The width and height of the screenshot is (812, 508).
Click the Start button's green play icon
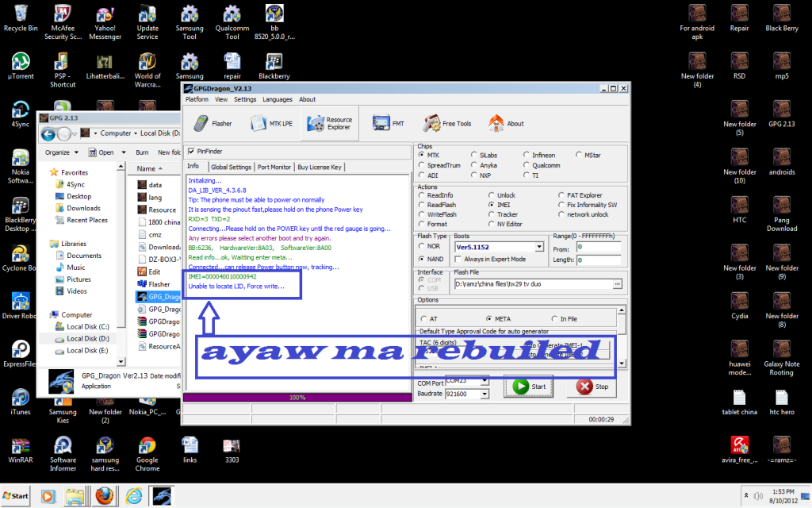[x=520, y=386]
